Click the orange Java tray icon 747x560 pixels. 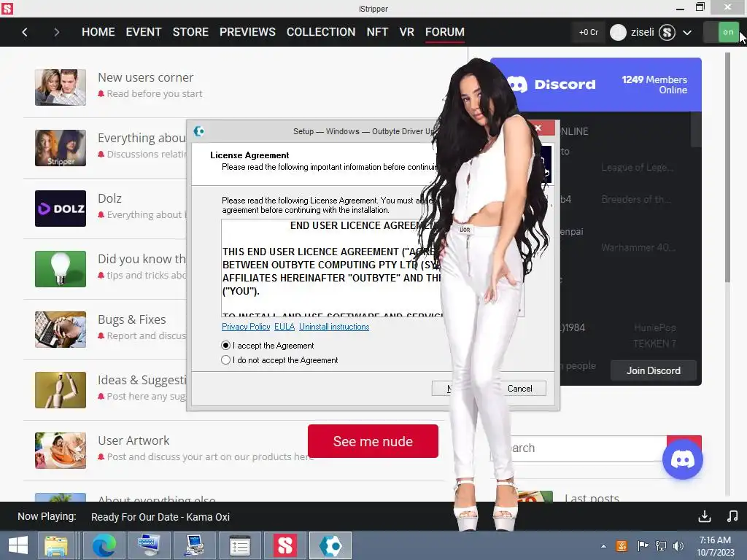click(x=622, y=546)
